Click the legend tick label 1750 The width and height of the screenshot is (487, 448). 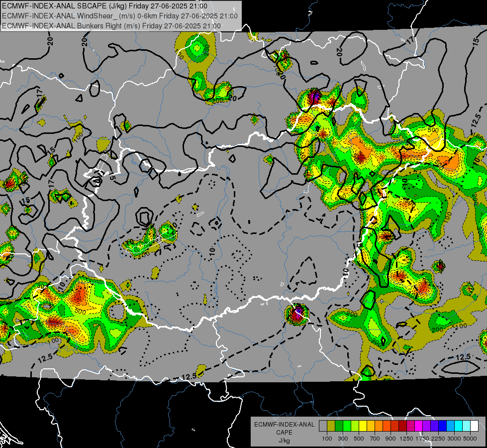pyautogui.click(x=423, y=439)
